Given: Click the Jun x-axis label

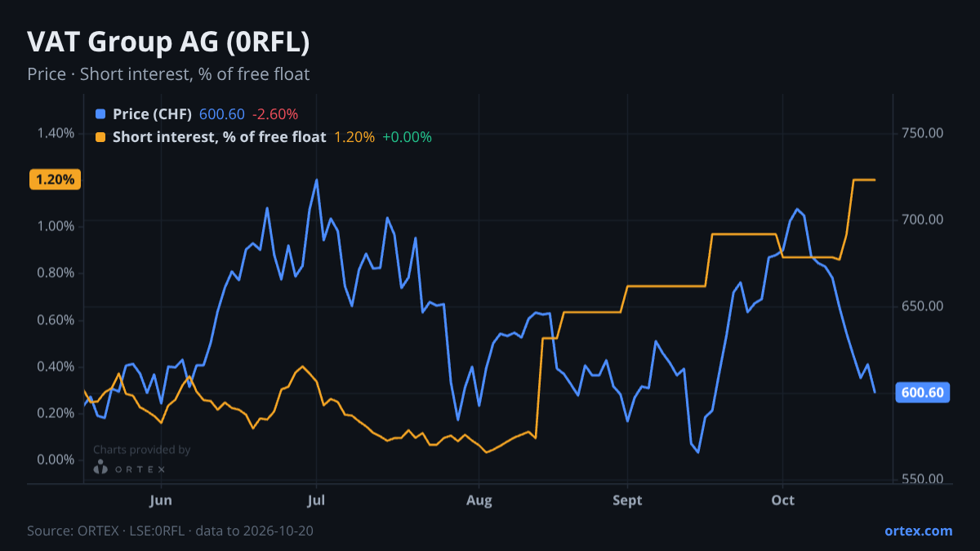Looking at the screenshot, I should point(161,500).
